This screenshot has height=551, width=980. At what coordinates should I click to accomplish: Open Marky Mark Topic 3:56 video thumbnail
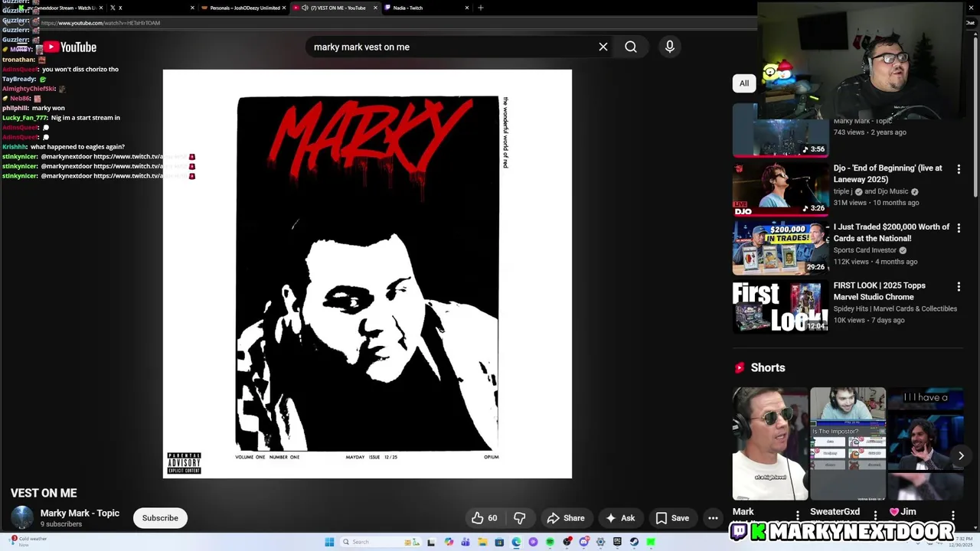(x=780, y=131)
